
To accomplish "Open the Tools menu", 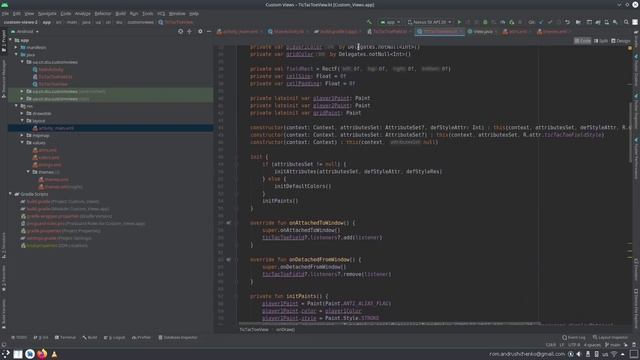I will pyautogui.click(x=148, y=13).
